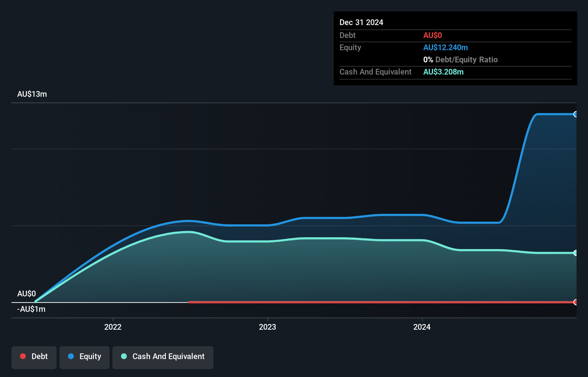This screenshot has height=377, width=588.
Task: Click the blue dot in Equity legend
Action: click(71, 356)
